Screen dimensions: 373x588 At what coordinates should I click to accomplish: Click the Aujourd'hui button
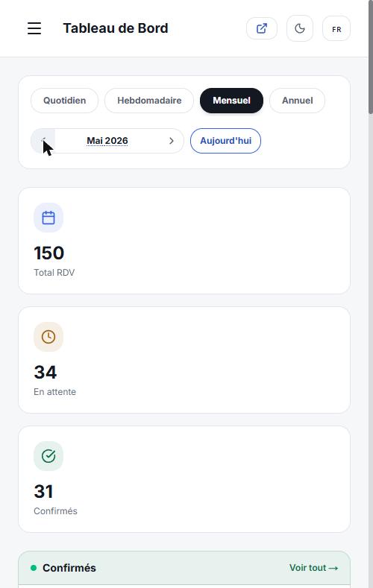point(225,141)
